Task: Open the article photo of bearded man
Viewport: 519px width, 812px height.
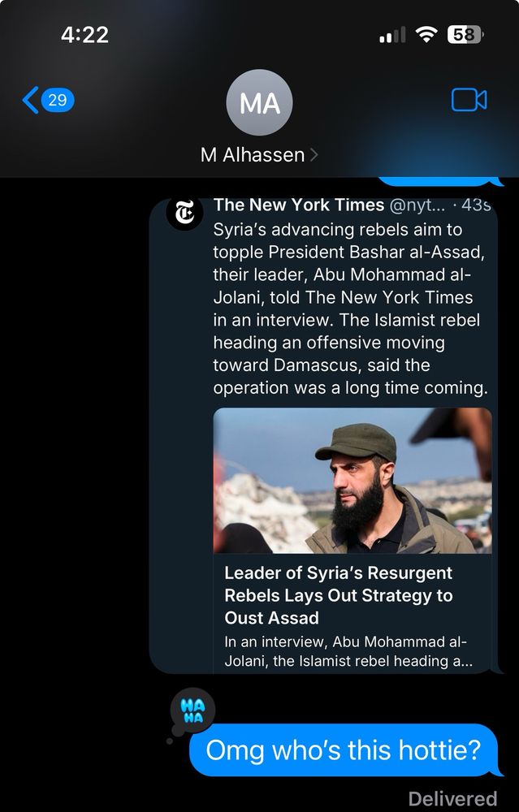Action: pyautogui.click(x=352, y=481)
